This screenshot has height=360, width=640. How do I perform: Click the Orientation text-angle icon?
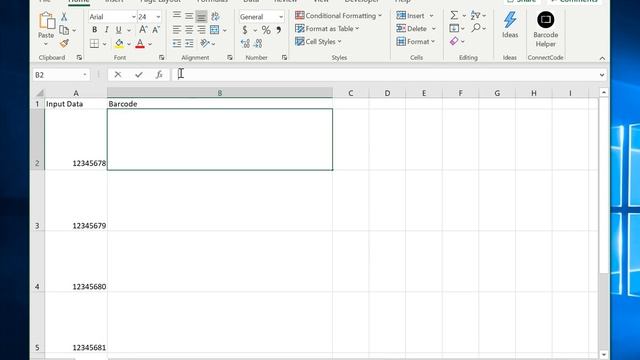[205, 43]
